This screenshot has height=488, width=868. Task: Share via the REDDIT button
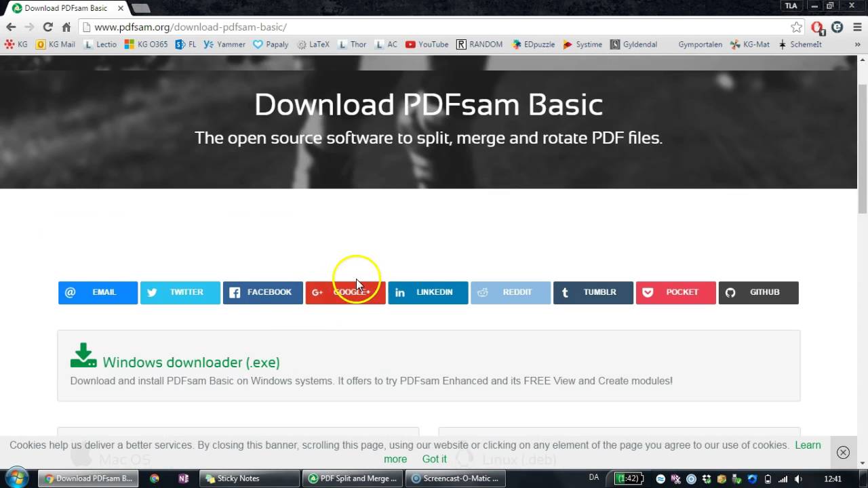click(511, 292)
